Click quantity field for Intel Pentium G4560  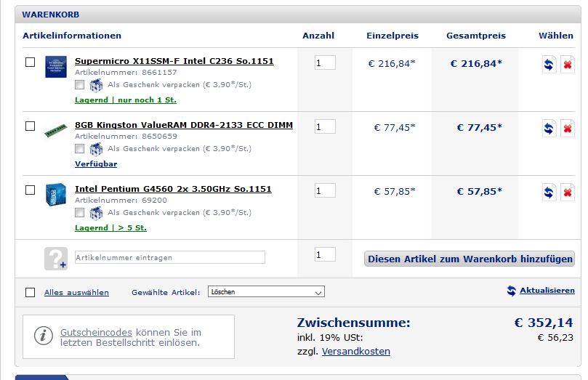point(325,191)
